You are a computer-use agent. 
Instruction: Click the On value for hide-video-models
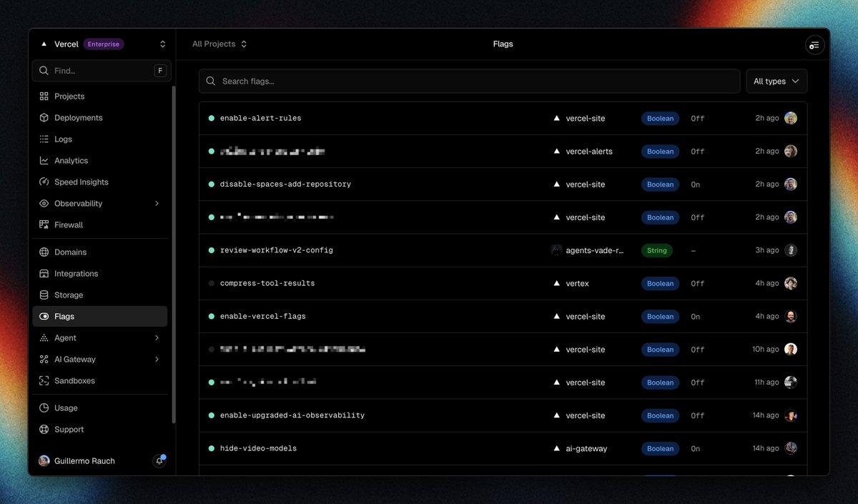click(x=696, y=449)
